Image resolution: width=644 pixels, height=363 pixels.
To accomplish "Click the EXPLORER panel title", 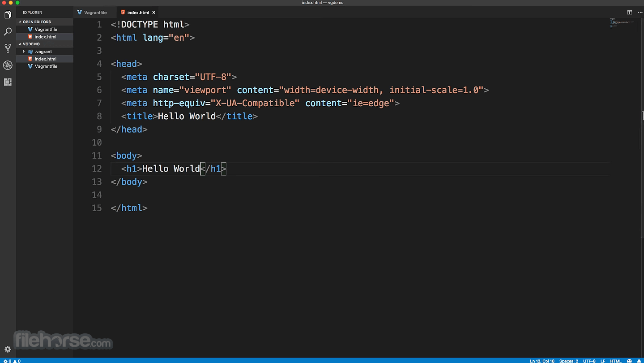I will [32, 13].
